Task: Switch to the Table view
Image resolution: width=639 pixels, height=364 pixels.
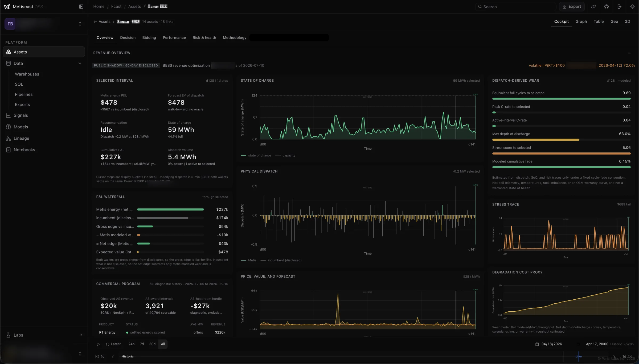Action: 599,22
